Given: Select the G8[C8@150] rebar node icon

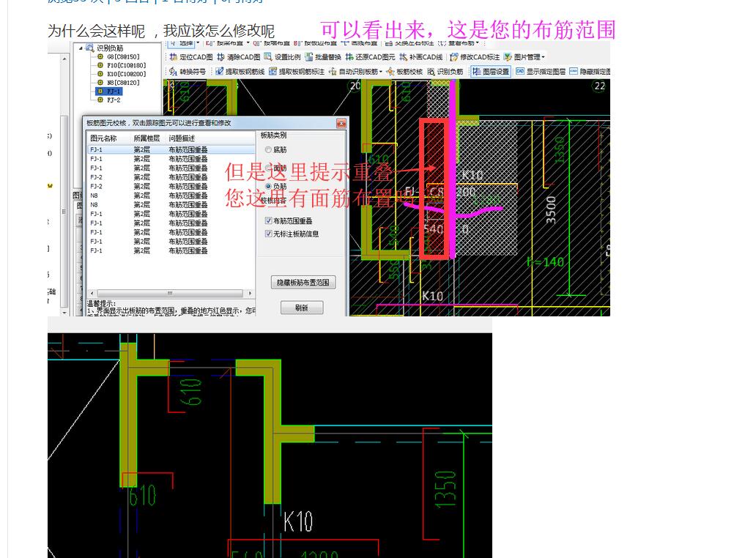Looking at the screenshot, I should (100, 56).
